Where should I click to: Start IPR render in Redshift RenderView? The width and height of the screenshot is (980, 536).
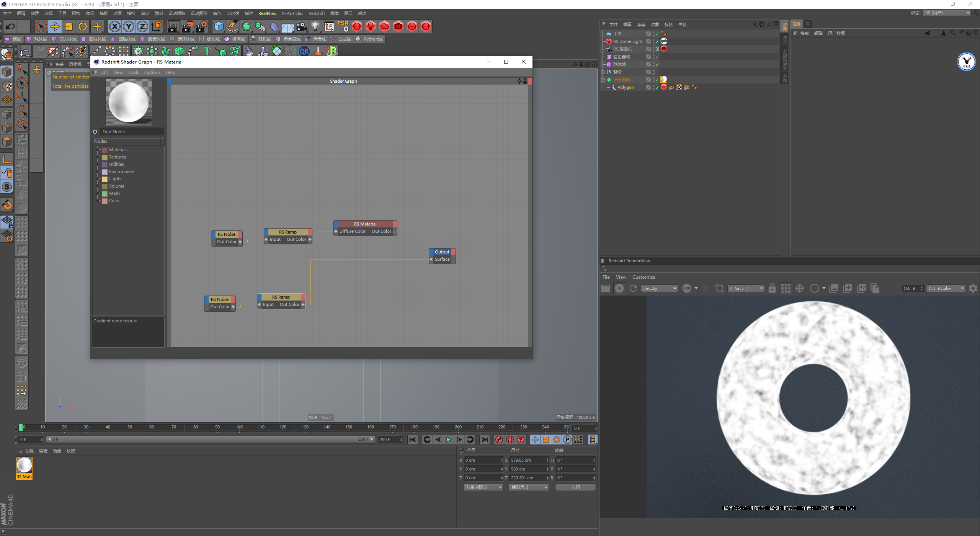619,288
